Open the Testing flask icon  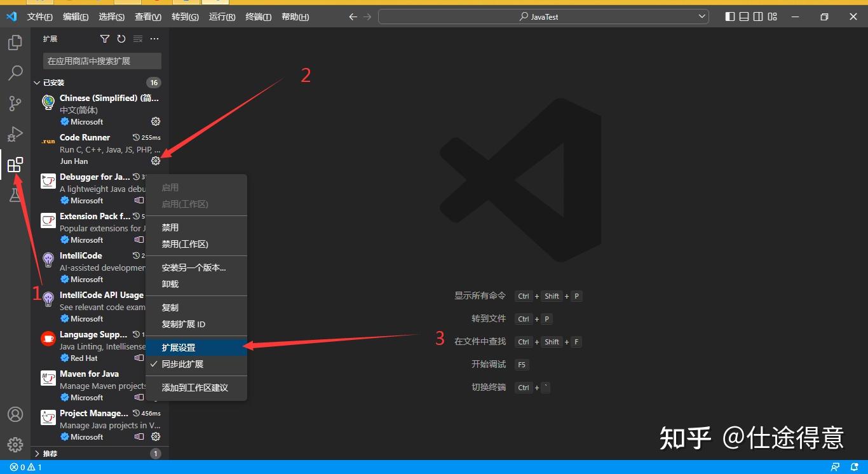point(15,195)
